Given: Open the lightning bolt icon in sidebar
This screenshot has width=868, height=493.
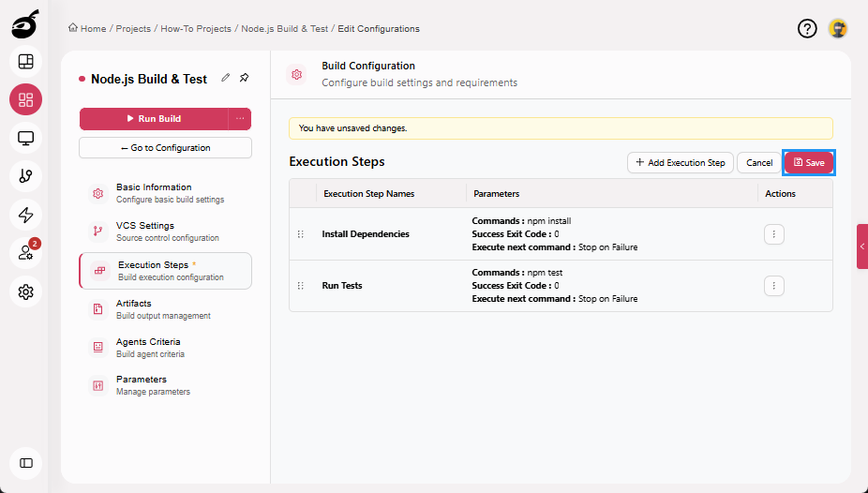Looking at the screenshot, I should pos(25,215).
